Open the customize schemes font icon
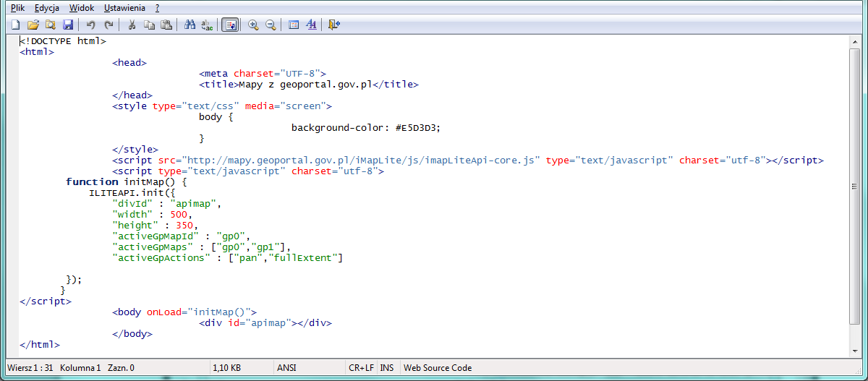This screenshot has height=381, width=868. (x=311, y=25)
